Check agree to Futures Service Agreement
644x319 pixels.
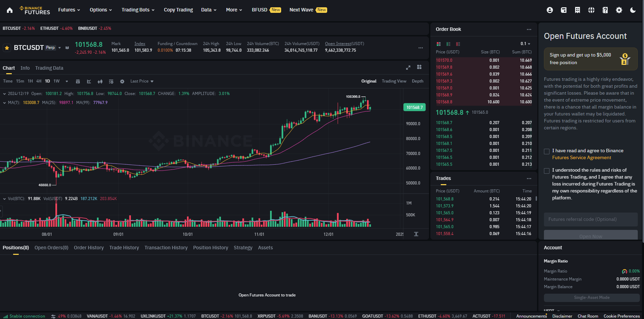(x=547, y=152)
